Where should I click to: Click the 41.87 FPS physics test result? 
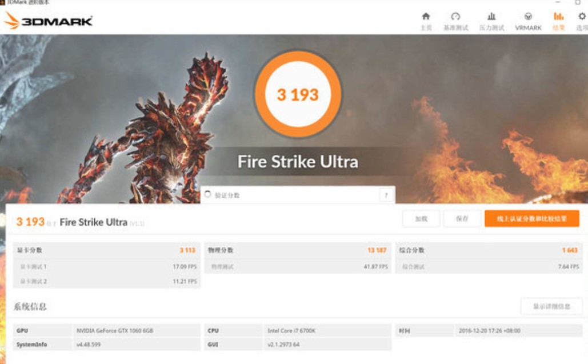click(376, 266)
